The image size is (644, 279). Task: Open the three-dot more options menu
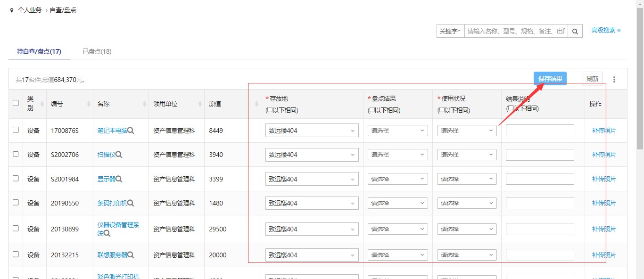coord(614,80)
